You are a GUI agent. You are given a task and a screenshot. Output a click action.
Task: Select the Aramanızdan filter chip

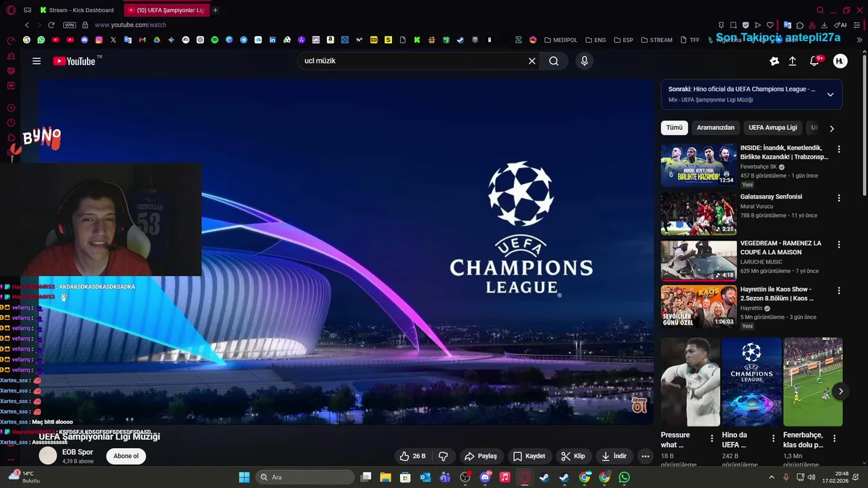click(715, 127)
